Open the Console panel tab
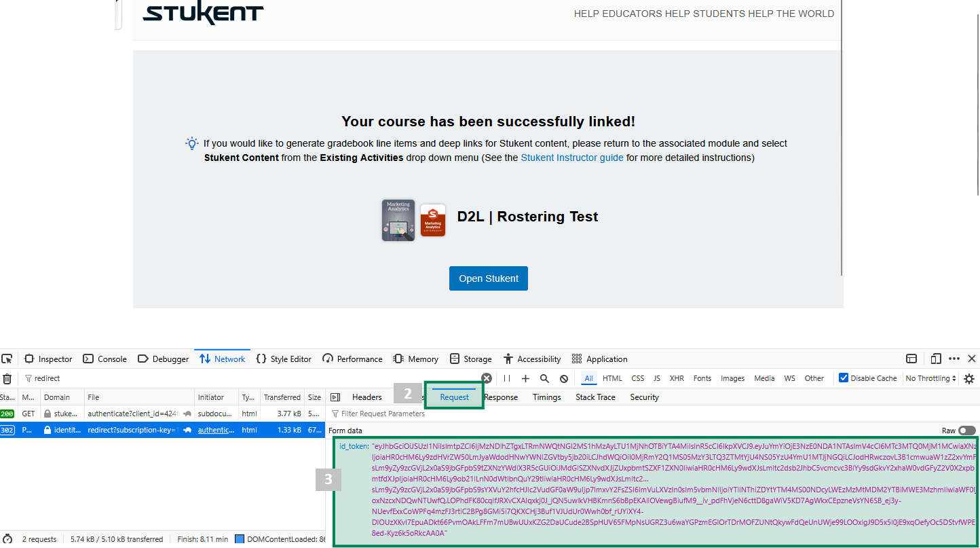The image size is (980, 548). pyautogui.click(x=105, y=359)
